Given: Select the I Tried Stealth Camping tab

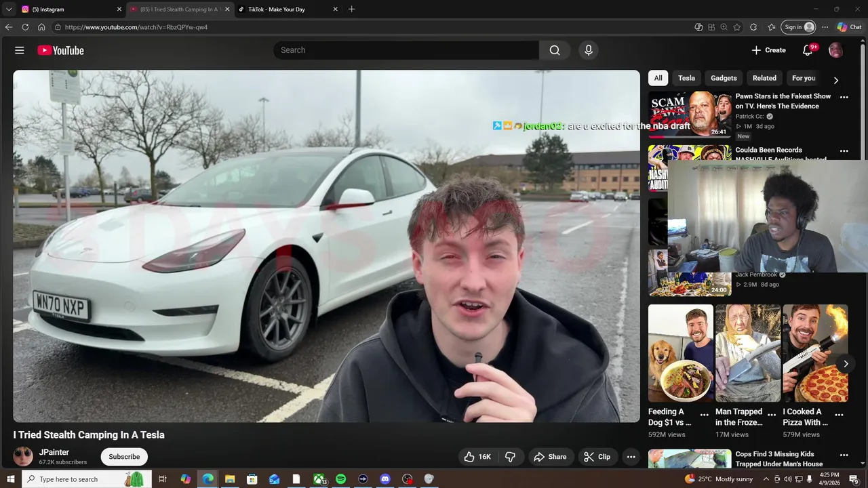Looking at the screenshot, I should [x=180, y=9].
